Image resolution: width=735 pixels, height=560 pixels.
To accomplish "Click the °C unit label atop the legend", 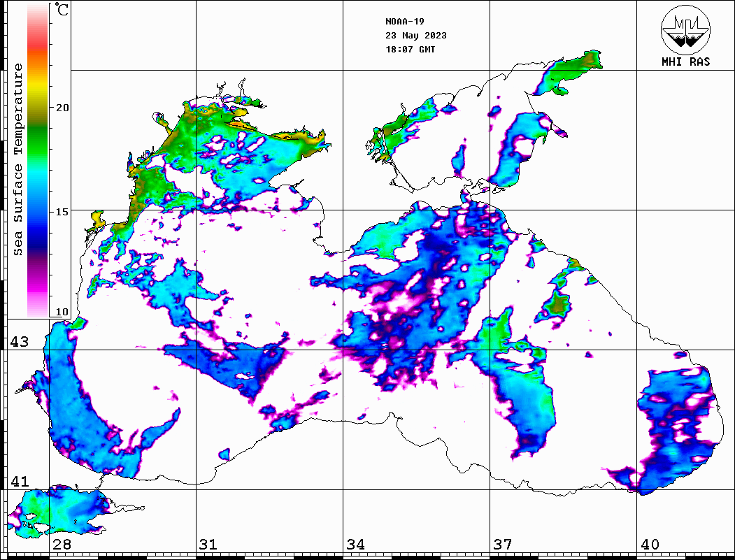I will coord(62,9).
